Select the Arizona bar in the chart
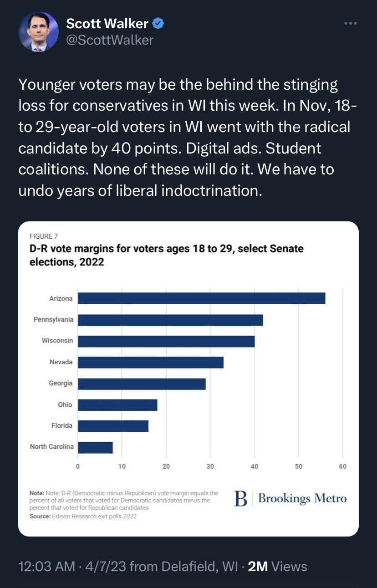 pos(200,298)
